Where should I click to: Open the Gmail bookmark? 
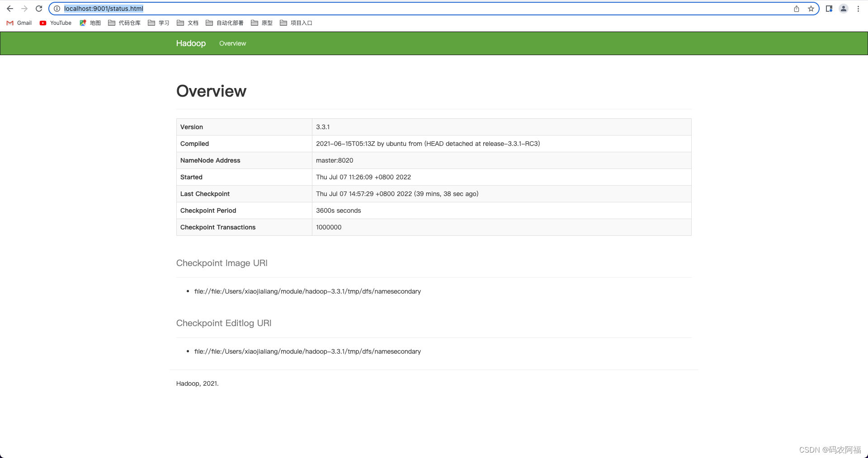(19, 23)
